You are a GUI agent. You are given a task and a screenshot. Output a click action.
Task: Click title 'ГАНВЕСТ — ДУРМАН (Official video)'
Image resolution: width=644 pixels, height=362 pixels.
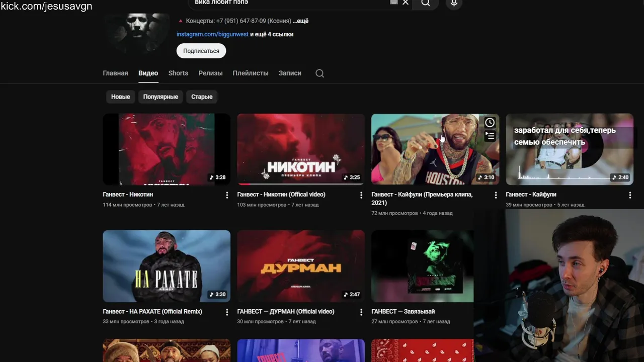[286, 312]
